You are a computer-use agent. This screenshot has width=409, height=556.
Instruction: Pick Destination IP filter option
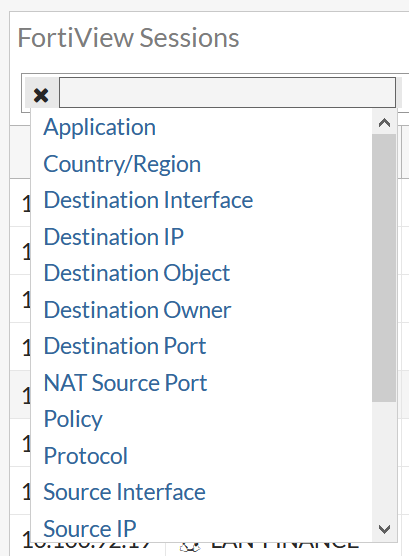click(x=114, y=237)
